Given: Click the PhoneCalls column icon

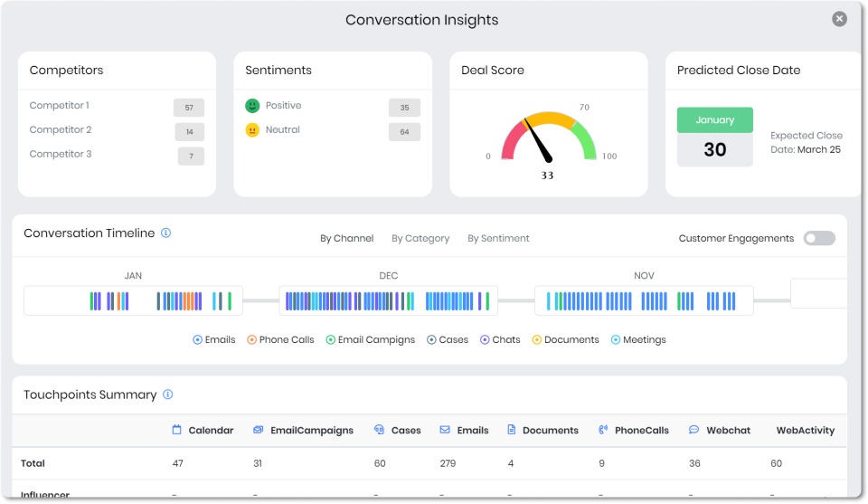Looking at the screenshot, I should point(603,430).
